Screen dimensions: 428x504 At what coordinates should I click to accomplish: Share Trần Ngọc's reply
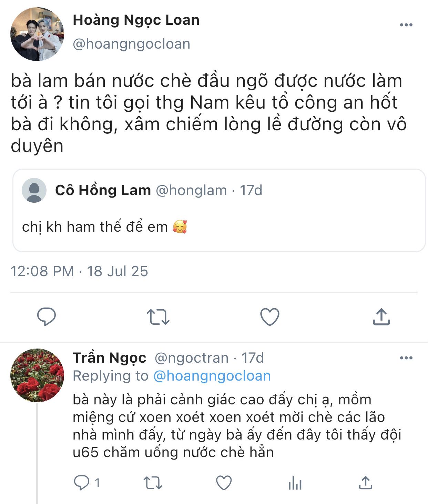point(366,483)
